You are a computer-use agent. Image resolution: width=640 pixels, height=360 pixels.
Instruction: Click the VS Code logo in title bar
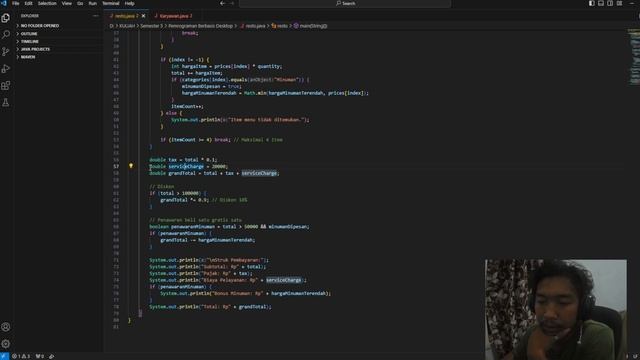point(4,3)
